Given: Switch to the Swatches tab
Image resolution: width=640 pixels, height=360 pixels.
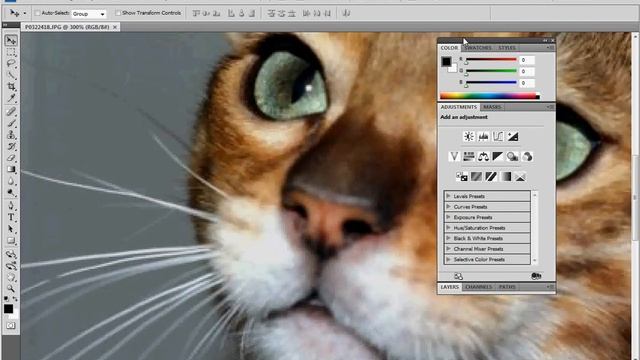Looking at the screenshot, I should tap(478, 48).
